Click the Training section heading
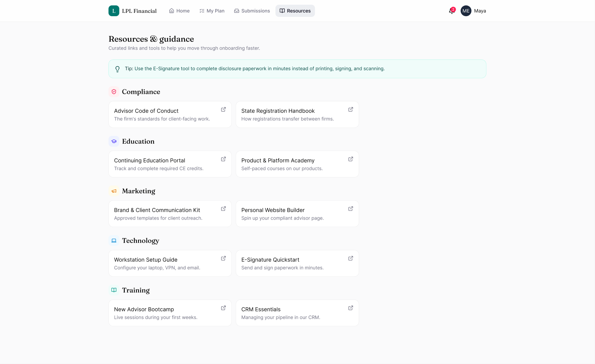595x364 pixels. (136, 290)
